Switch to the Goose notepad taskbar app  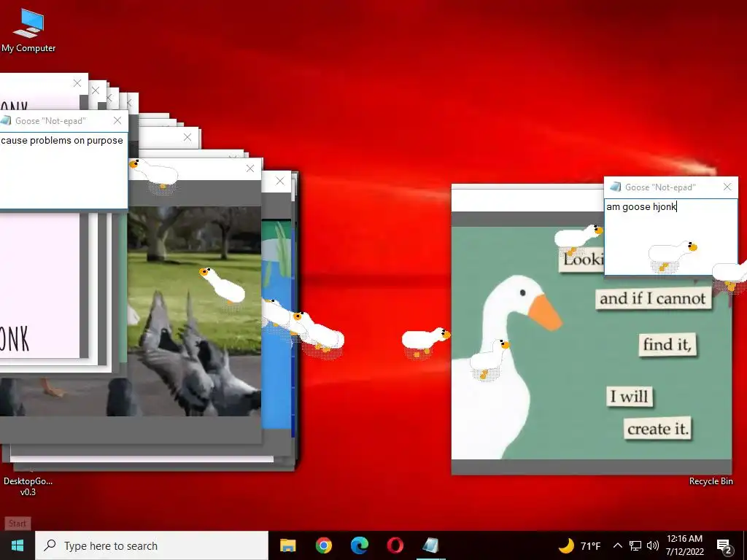[x=430, y=545]
